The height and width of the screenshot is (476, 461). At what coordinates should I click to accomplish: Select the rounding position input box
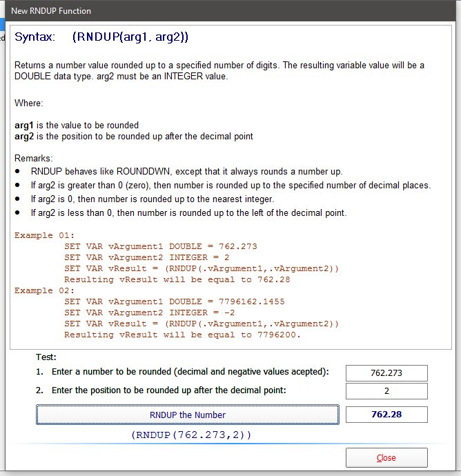point(386,391)
